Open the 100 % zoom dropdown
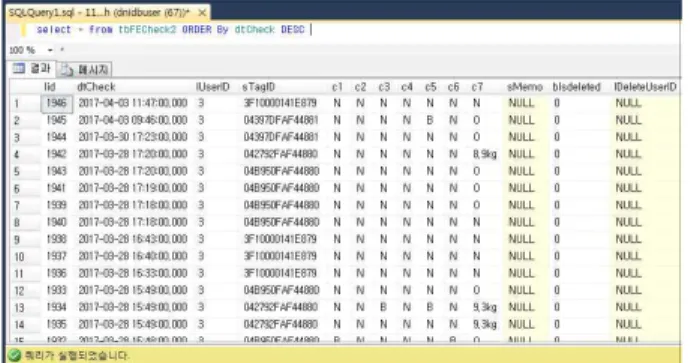 (50, 50)
